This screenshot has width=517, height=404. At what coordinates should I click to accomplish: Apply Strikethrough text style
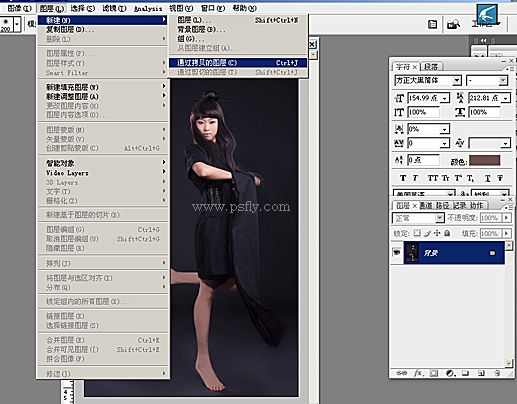500,178
